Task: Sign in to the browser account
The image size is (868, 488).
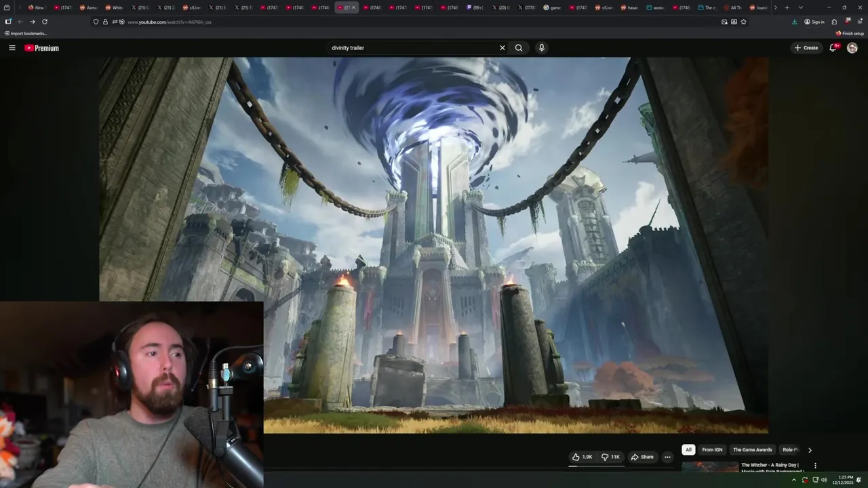Action: click(x=814, y=22)
